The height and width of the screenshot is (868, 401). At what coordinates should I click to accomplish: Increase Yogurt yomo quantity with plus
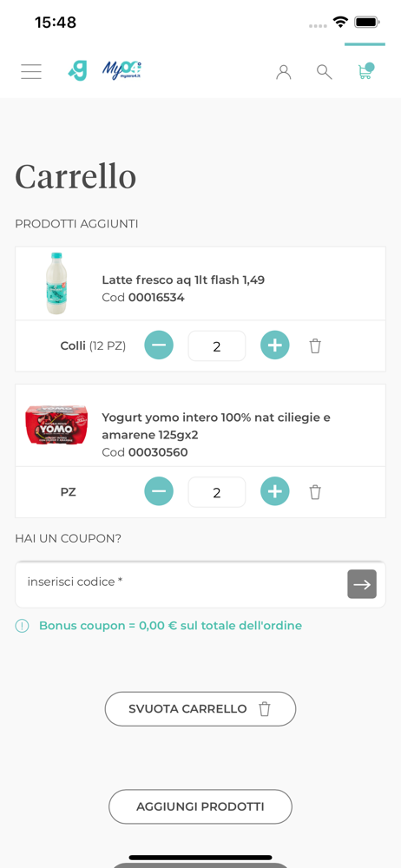tap(275, 491)
